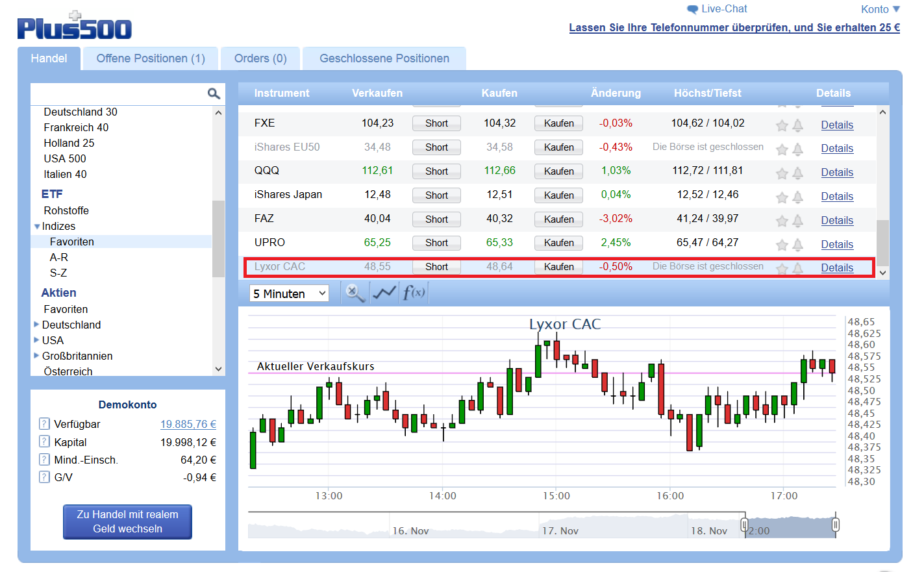Select Deutschland 30 in the list
This screenshot has width=924, height=572.
pos(81,112)
